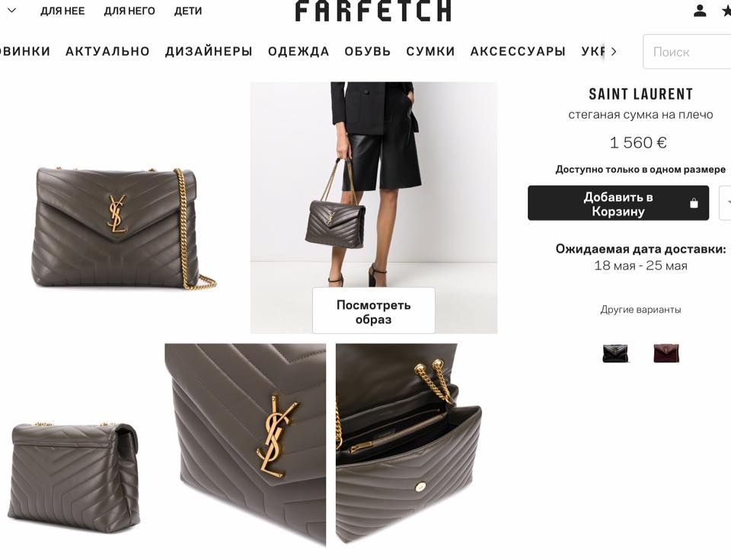Click the Посмотреть образ button
Image resolution: width=731 pixels, height=560 pixels.
[x=373, y=310]
